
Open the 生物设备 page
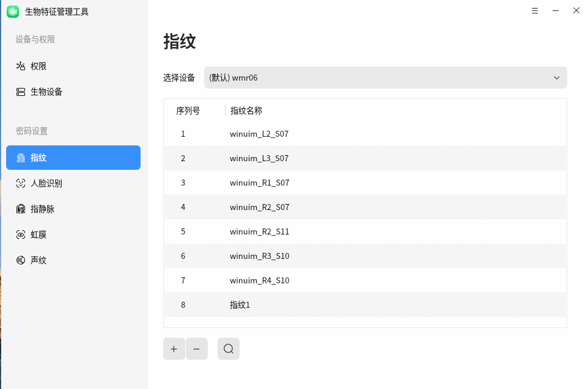click(73, 92)
